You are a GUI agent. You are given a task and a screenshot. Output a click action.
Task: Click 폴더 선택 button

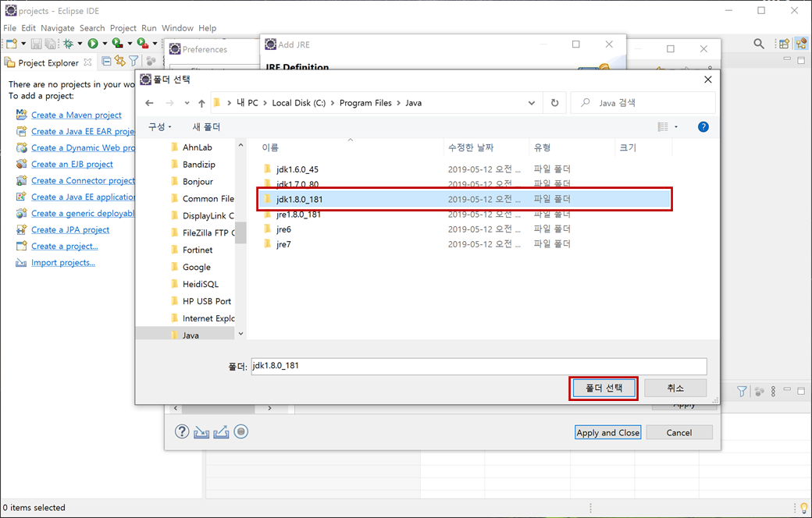click(x=604, y=388)
